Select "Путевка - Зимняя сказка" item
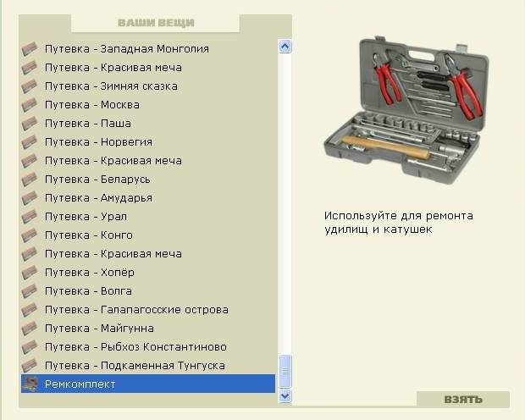The width and height of the screenshot is (525, 420). (x=147, y=86)
